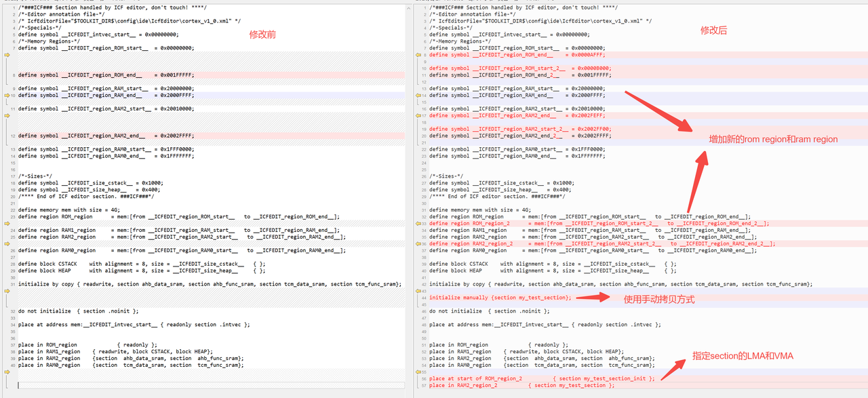Select right-pane line 40 'define block HEAP'

tap(553, 271)
